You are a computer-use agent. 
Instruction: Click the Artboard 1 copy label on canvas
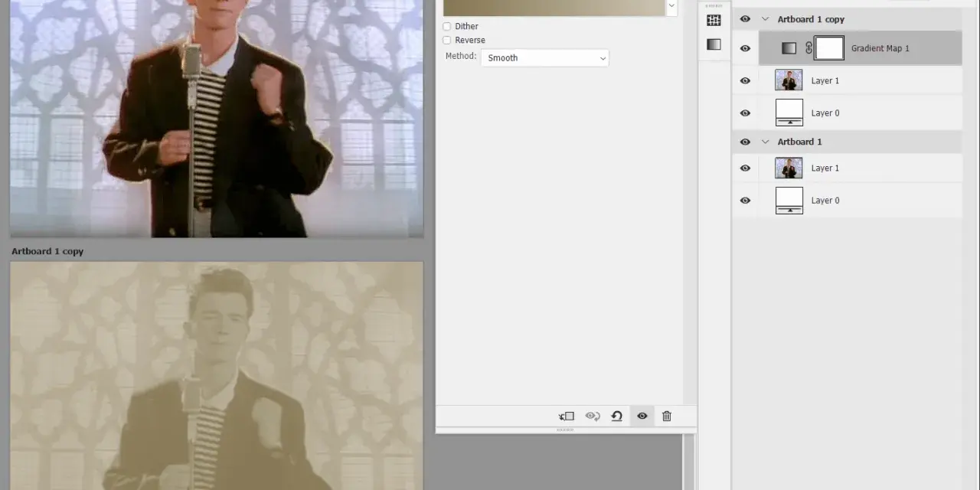[47, 251]
